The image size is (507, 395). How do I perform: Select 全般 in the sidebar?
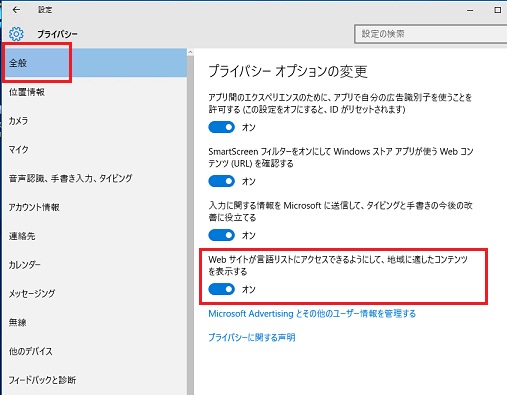point(95,63)
